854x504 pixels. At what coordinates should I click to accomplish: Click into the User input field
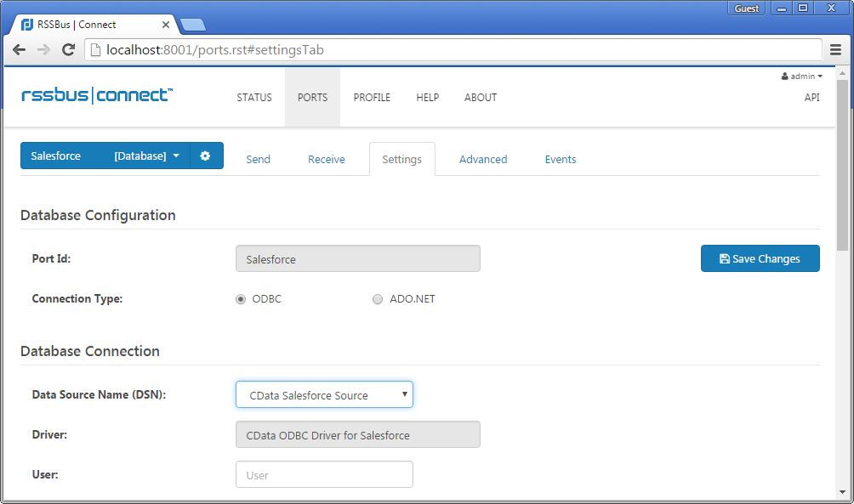click(x=324, y=475)
